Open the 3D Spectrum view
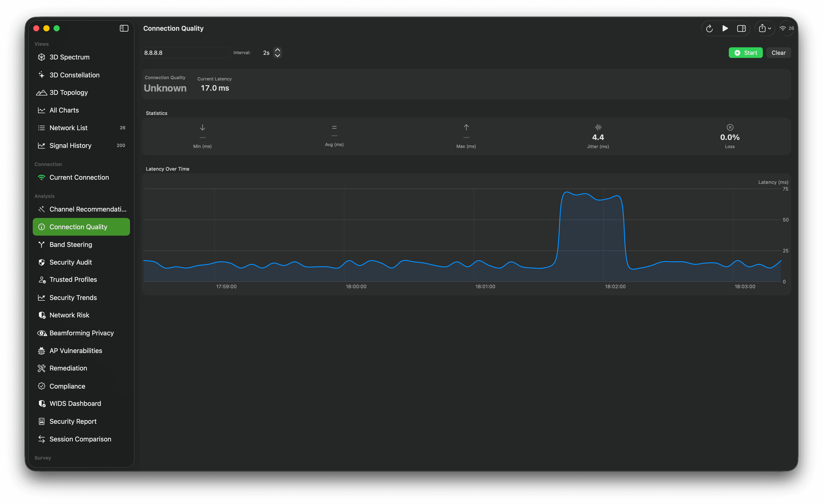This screenshot has width=823, height=504. [81, 57]
